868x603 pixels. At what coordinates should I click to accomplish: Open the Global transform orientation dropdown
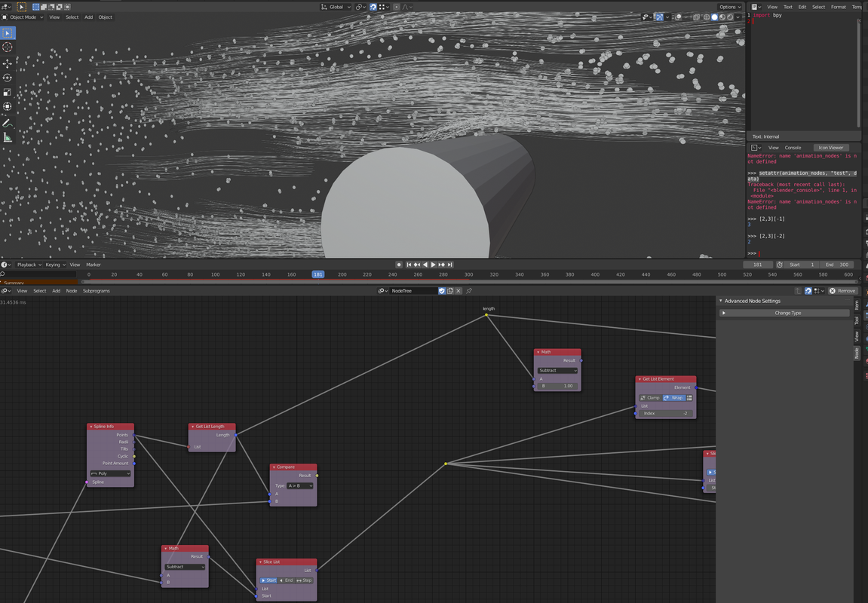pos(336,8)
